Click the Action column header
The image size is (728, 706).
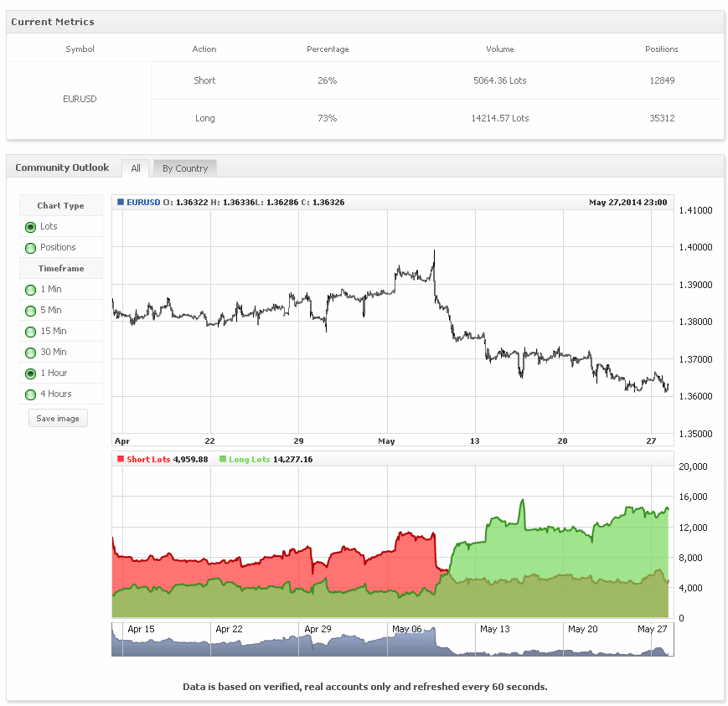point(204,49)
